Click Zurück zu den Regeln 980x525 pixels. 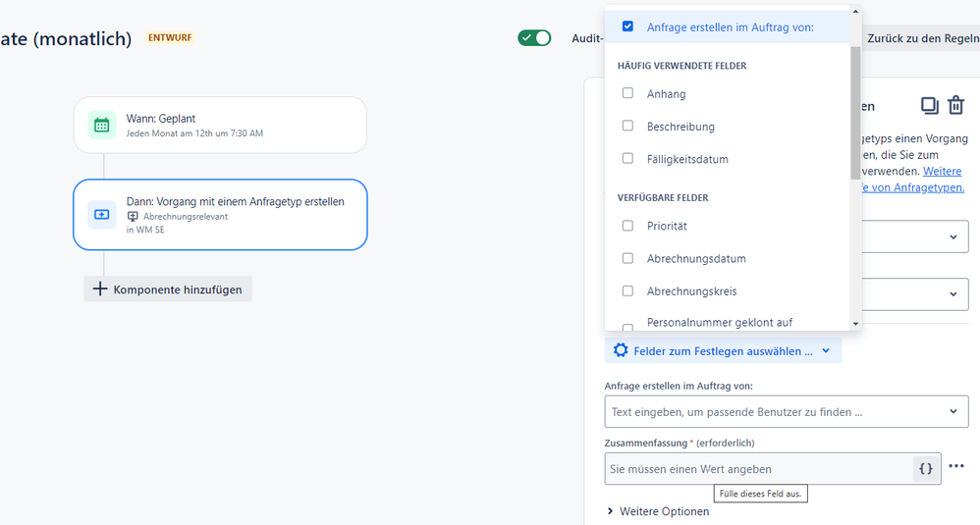click(x=922, y=38)
